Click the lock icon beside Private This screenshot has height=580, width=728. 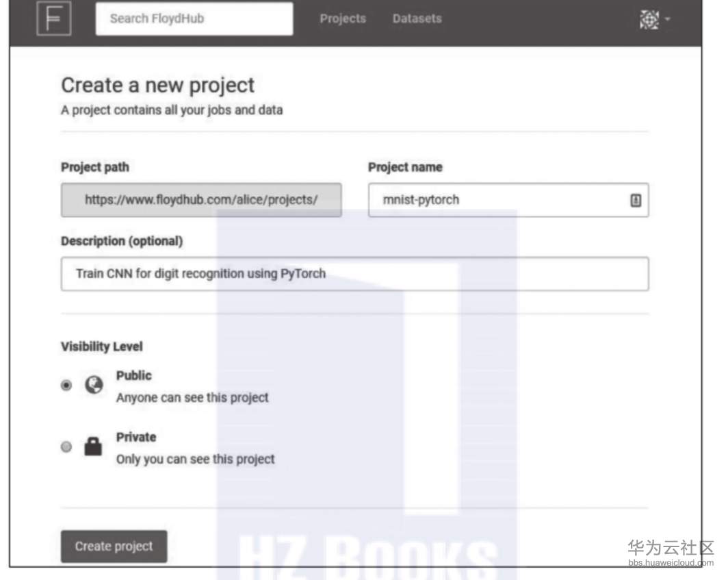[93, 446]
